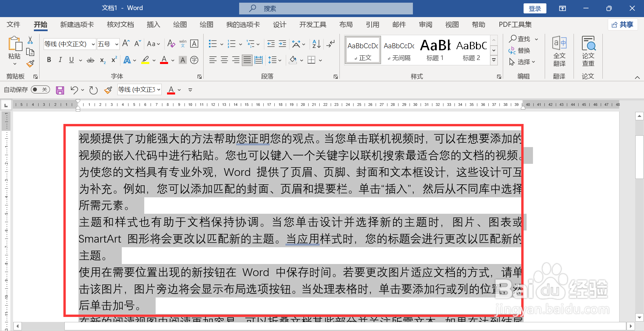Click the Copy icon
This screenshot has height=331, width=644.
pos(30,52)
